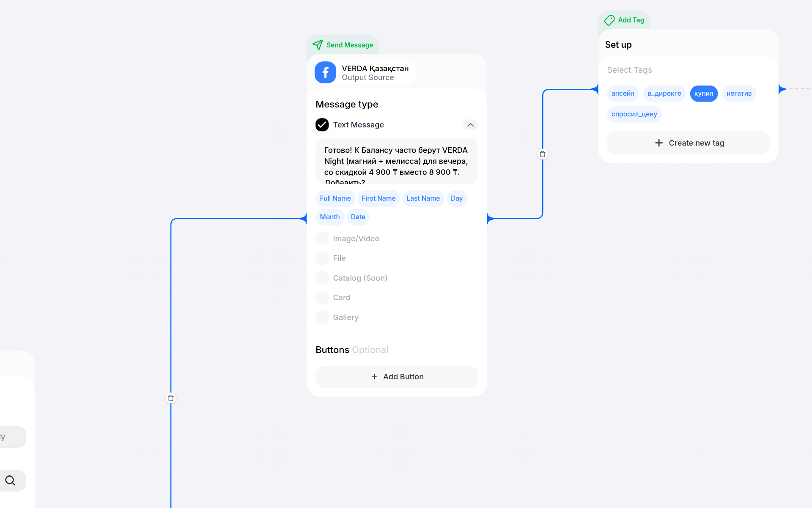Select the негатив tag
812x508 pixels.
click(739, 94)
